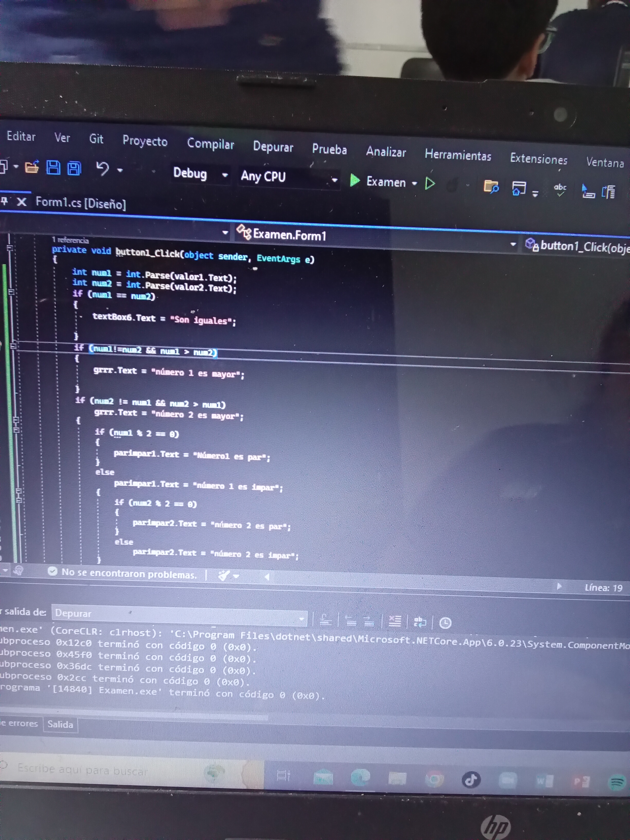This screenshot has width=630, height=840.
Task: Open the Debug configuration dropdown
Action: tap(225, 175)
